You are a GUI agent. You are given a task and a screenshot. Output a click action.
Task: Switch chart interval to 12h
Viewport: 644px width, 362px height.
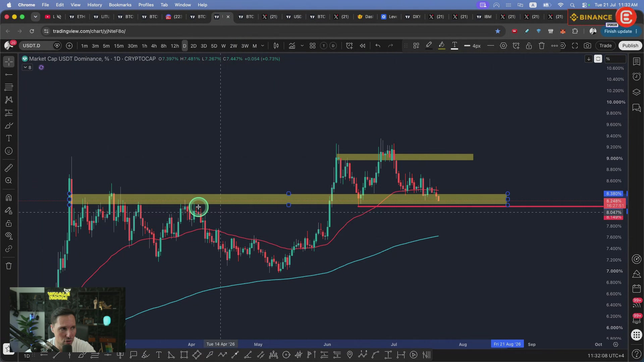pyautogui.click(x=175, y=46)
